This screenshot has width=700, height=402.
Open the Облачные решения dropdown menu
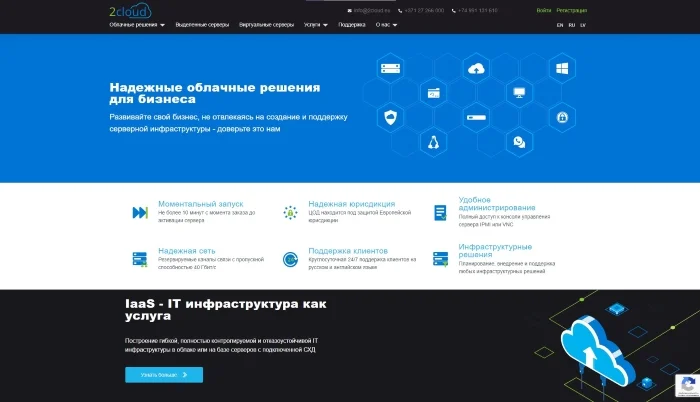click(137, 25)
